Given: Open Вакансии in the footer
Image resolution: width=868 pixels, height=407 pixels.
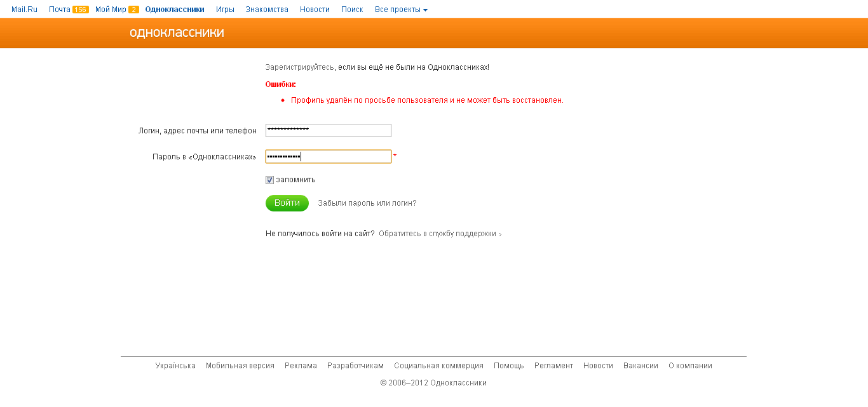Looking at the screenshot, I should 641,366.
